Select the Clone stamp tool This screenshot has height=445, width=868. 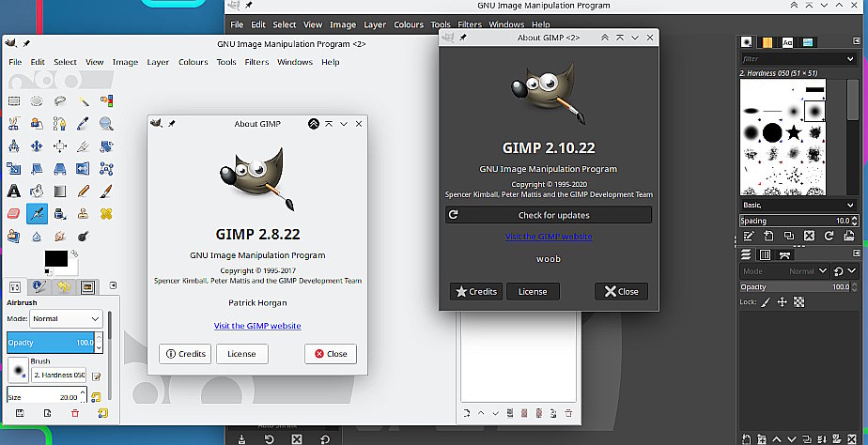pos(83,214)
